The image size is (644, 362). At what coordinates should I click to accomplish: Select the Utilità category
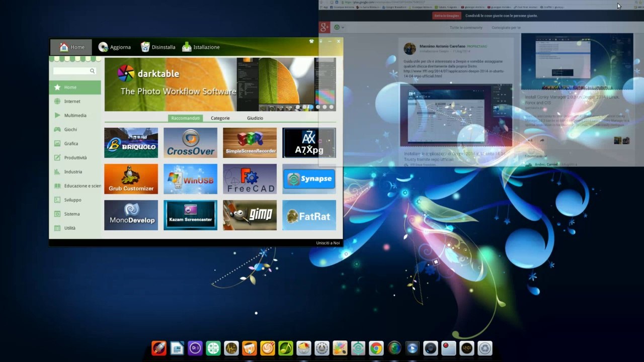75,228
